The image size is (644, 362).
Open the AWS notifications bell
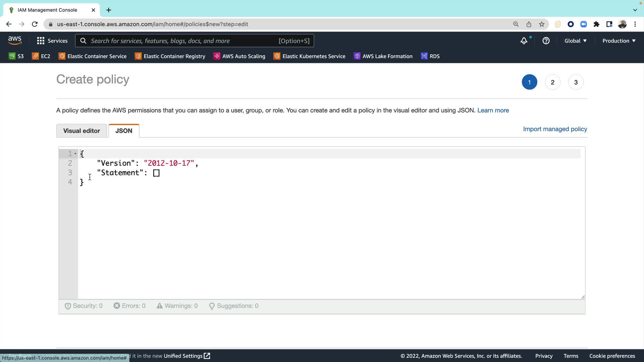(524, 41)
